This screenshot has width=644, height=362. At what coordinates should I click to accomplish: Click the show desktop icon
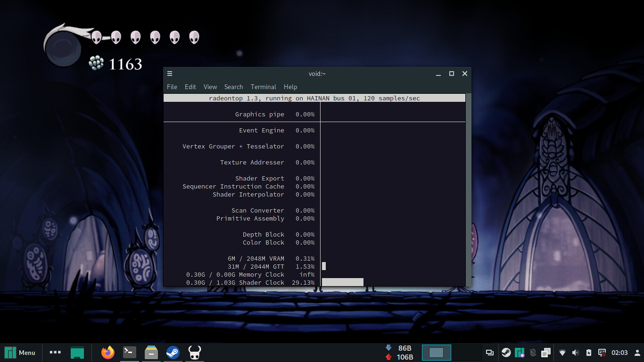point(77,353)
